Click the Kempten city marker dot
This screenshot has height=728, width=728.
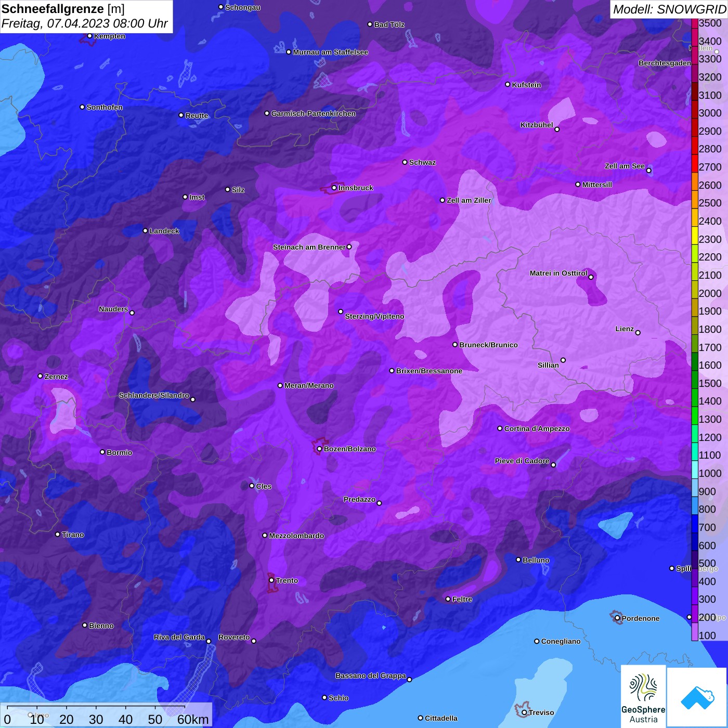[89, 36]
